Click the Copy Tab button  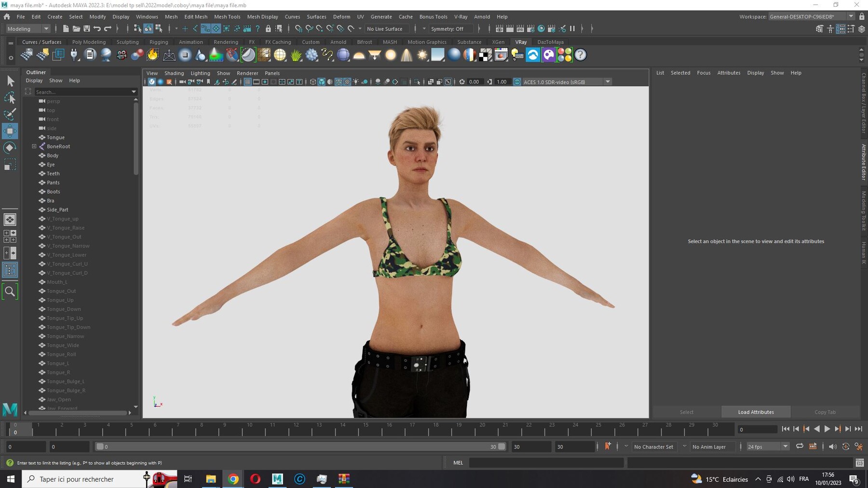(x=825, y=412)
